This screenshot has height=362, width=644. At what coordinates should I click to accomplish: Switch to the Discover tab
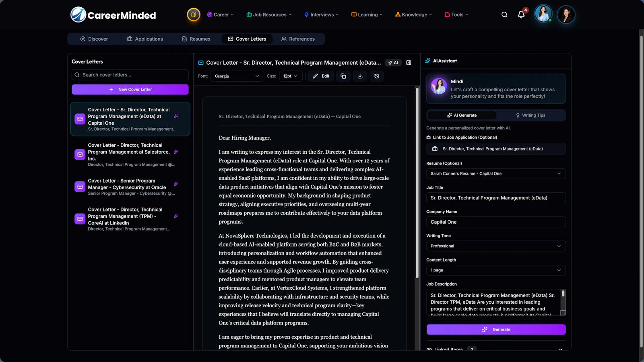click(x=94, y=39)
